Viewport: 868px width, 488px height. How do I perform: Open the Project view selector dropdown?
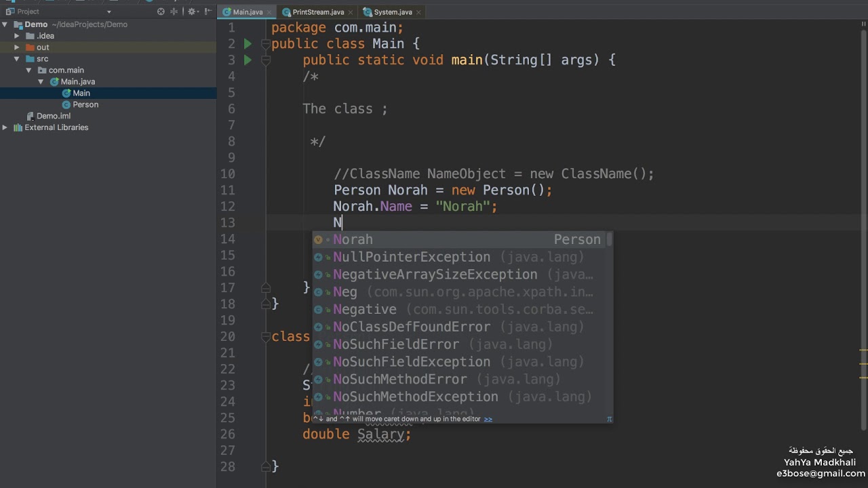(108, 12)
